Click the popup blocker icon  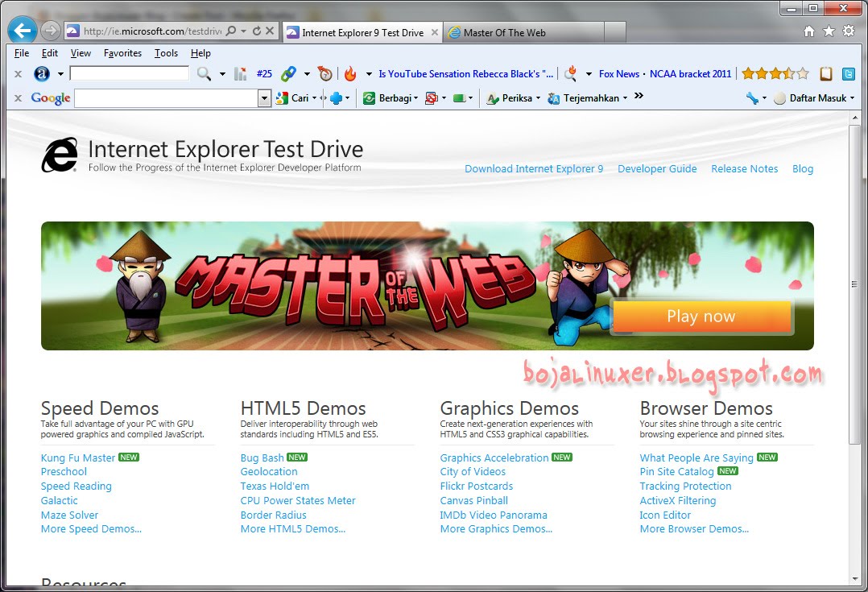[432, 98]
